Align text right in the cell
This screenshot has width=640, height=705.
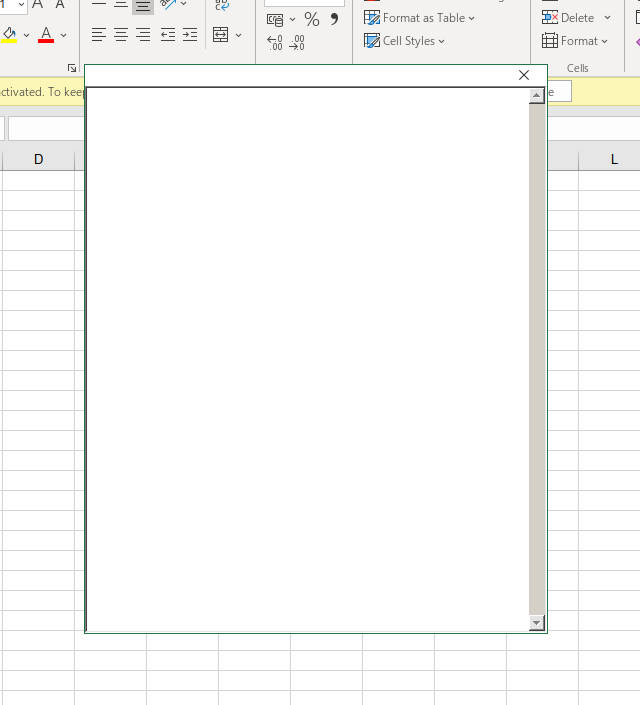pos(143,35)
